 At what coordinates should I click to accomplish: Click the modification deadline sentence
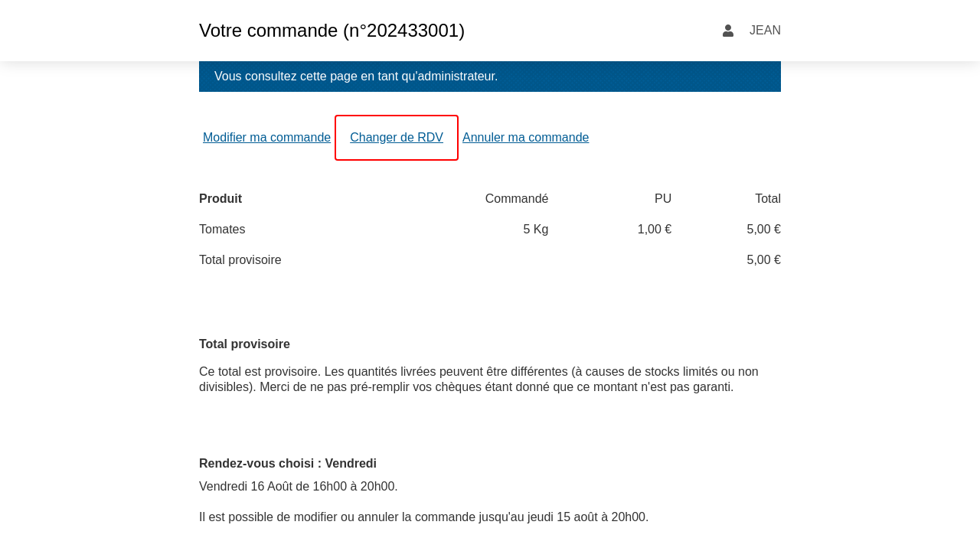[423, 517]
